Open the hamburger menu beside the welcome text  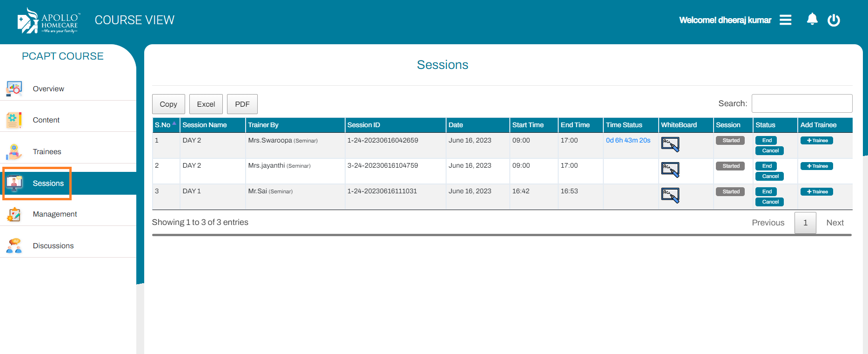pyautogui.click(x=785, y=20)
